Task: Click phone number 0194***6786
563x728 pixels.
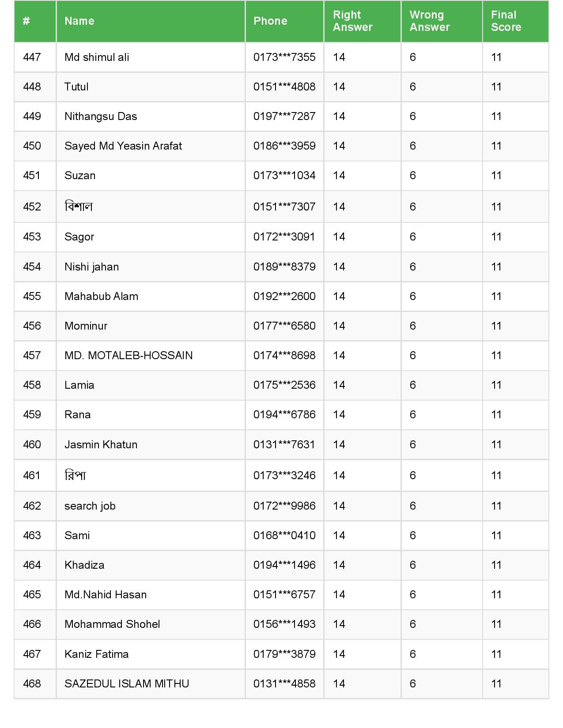Action: click(x=284, y=415)
